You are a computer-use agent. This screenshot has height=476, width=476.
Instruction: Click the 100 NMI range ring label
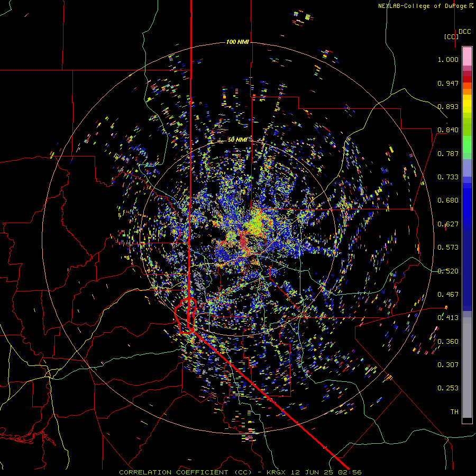coord(237,42)
